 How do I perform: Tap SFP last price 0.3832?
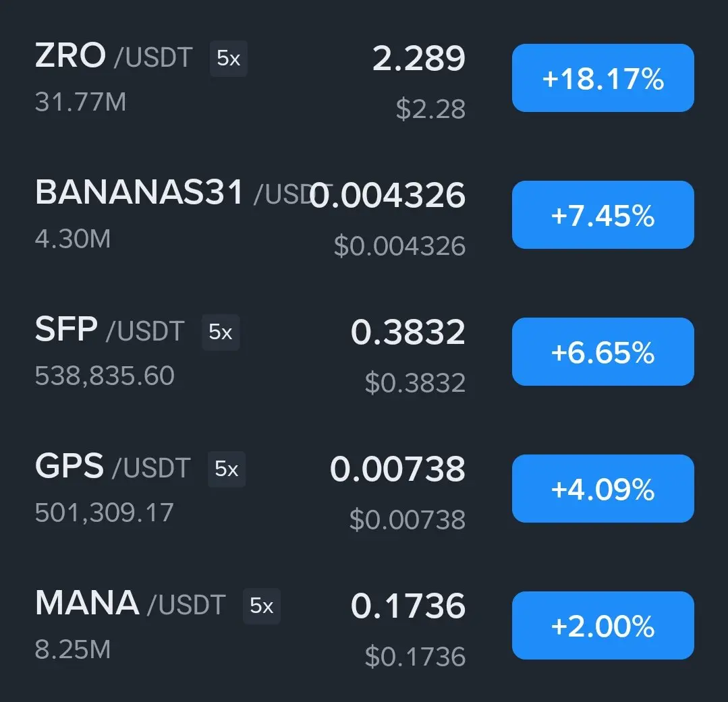(x=408, y=332)
